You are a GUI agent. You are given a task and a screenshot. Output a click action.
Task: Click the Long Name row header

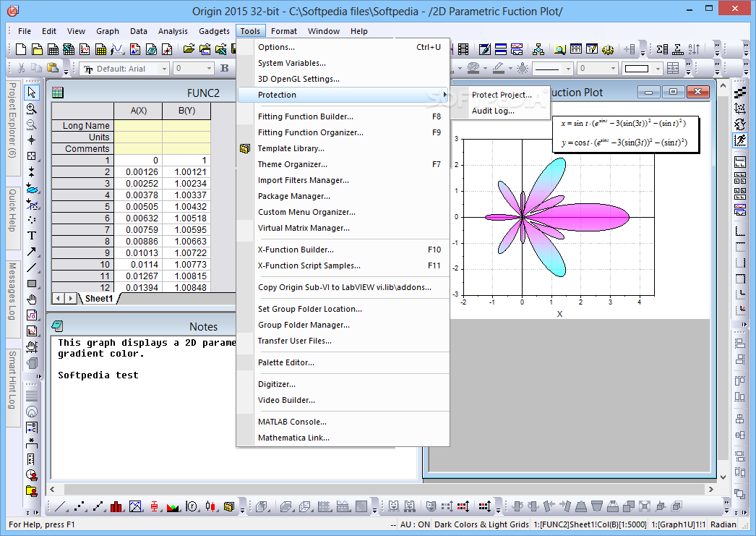pyautogui.click(x=83, y=125)
